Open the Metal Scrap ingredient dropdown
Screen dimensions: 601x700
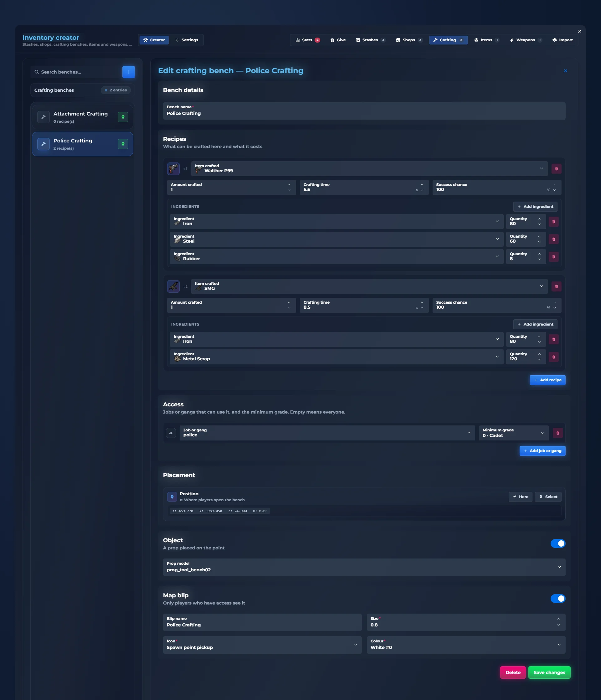(x=336, y=357)
